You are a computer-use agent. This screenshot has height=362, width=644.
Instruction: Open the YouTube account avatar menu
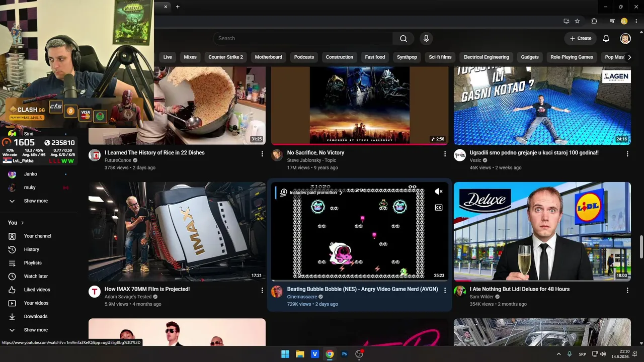coord(625,39)
